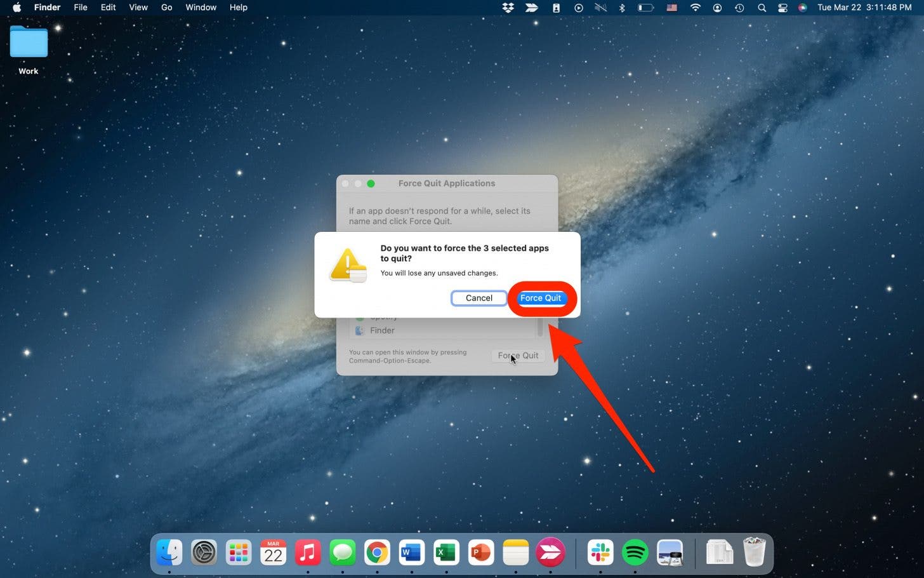This screenshot has height=578, width=924.
Task: Open Spotify from the Dock
Action: click(635, 553)
